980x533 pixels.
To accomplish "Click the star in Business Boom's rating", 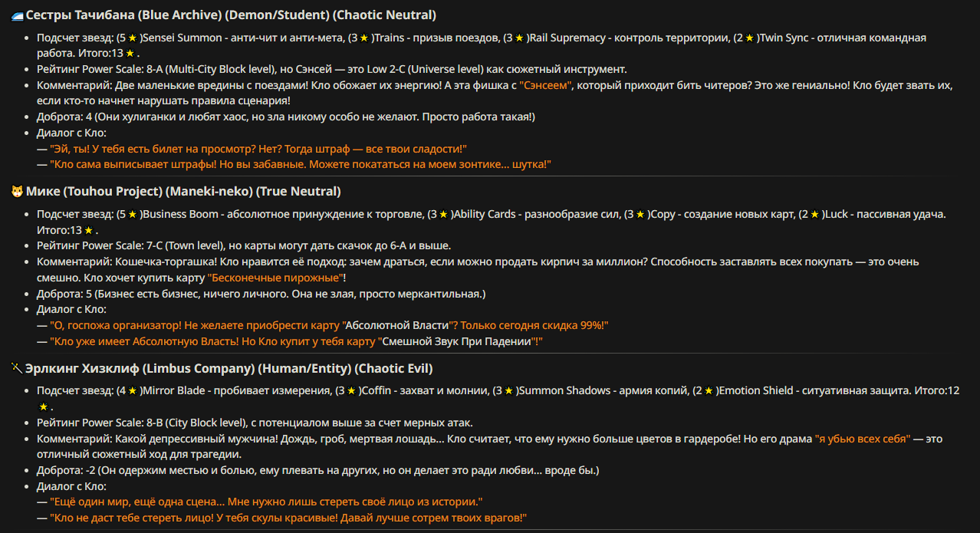I will point(132,215).
